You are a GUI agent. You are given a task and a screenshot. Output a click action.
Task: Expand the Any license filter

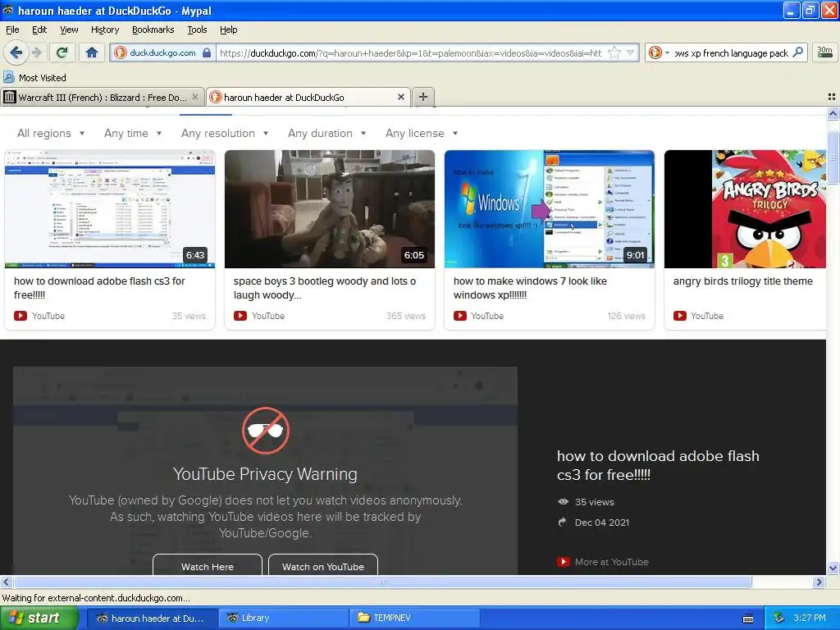(x=422, y=134)
